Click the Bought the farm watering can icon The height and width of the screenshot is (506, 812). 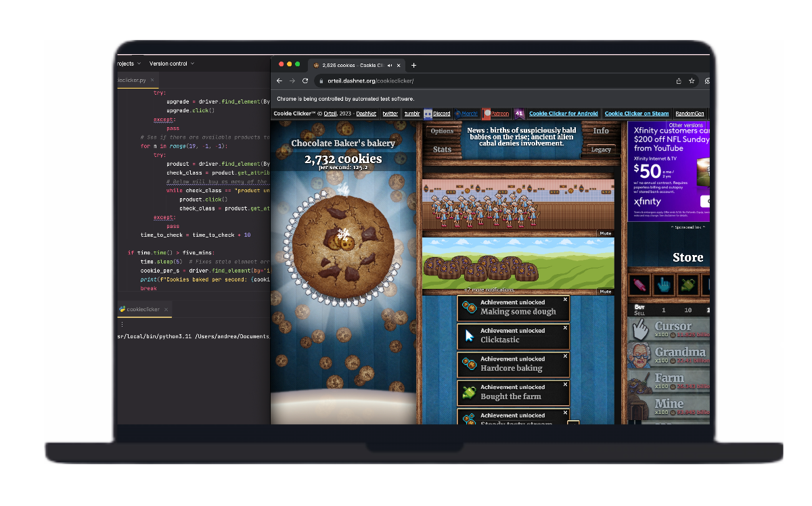pyautogui.click(x=469, y=392)
